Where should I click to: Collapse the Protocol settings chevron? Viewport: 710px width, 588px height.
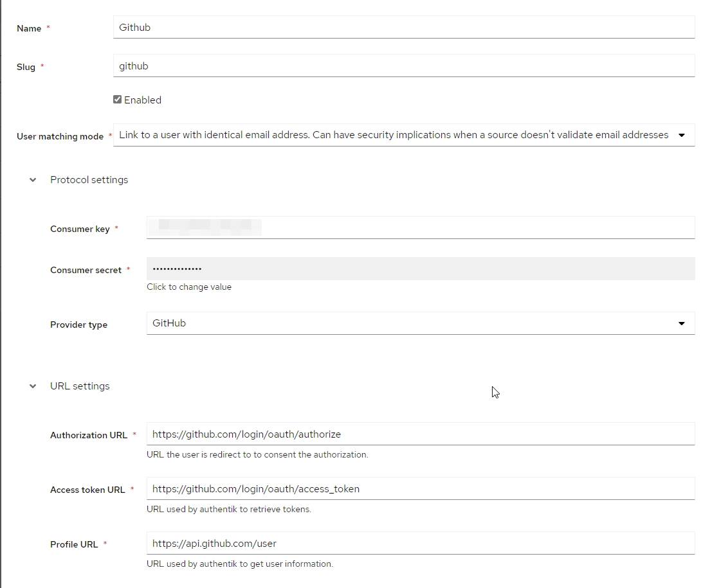tap(33, 180)
